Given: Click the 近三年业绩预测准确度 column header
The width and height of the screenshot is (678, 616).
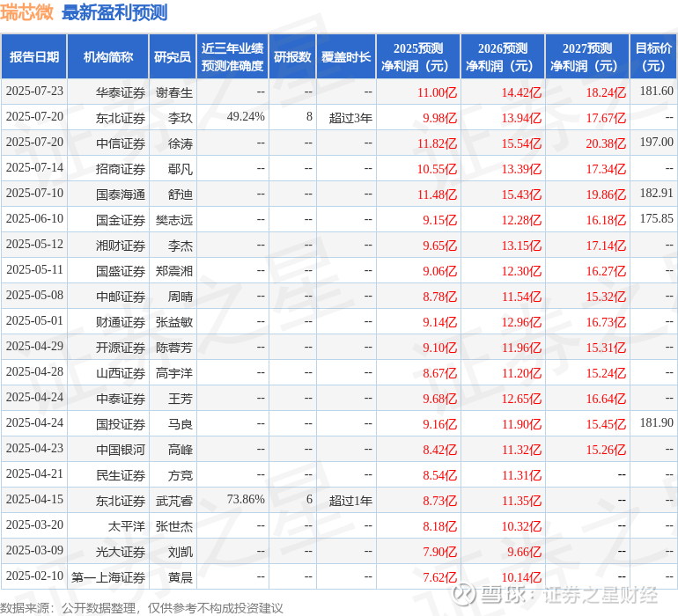Looking at the screenshot, I should [x=232, y=56].
